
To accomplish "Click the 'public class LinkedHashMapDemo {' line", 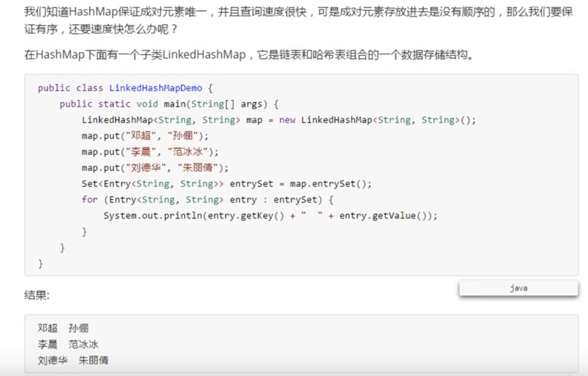I will (125, 88).
